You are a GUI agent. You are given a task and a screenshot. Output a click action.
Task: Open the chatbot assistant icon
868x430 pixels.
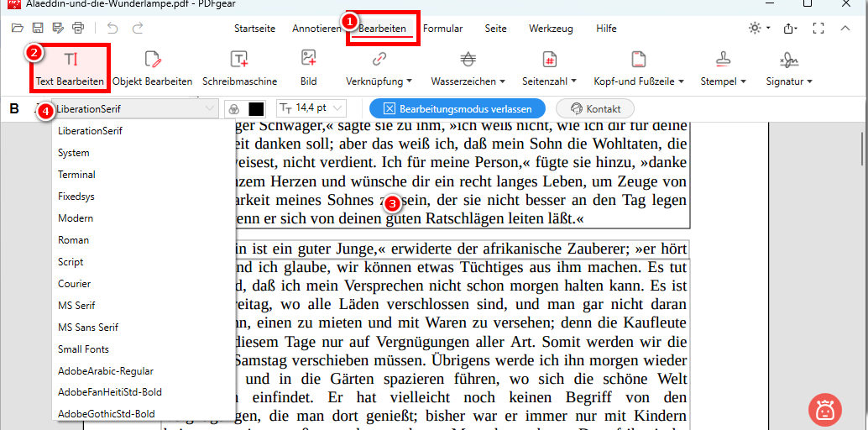pyautogui.click(x=825, y=410)
